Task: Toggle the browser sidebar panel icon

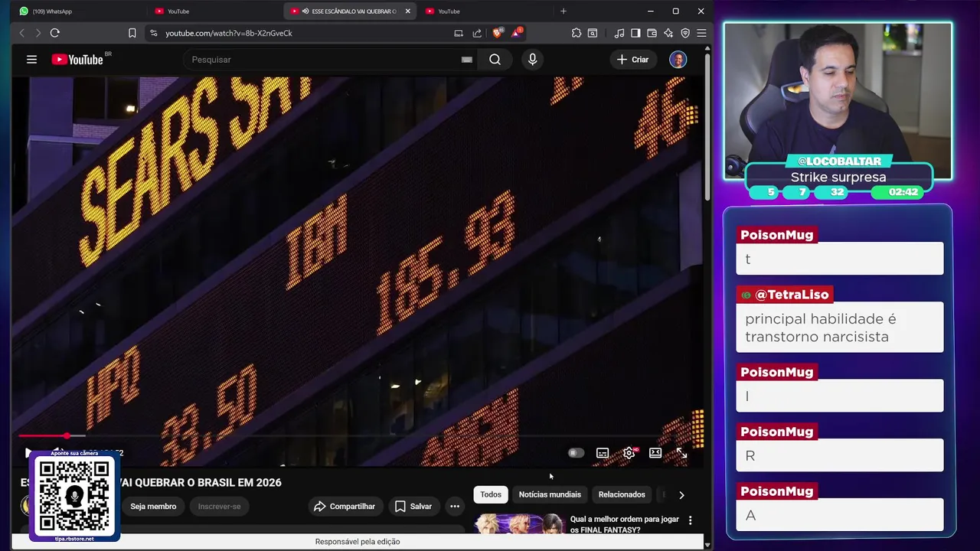Action: click(635, 33)
